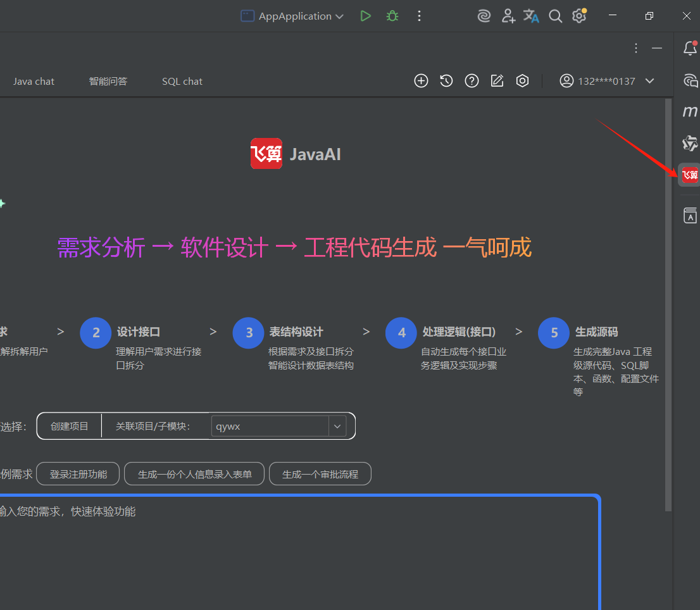Open the Maven tool window icon
This screenshot has height=610, width=700.
point(690,111)
